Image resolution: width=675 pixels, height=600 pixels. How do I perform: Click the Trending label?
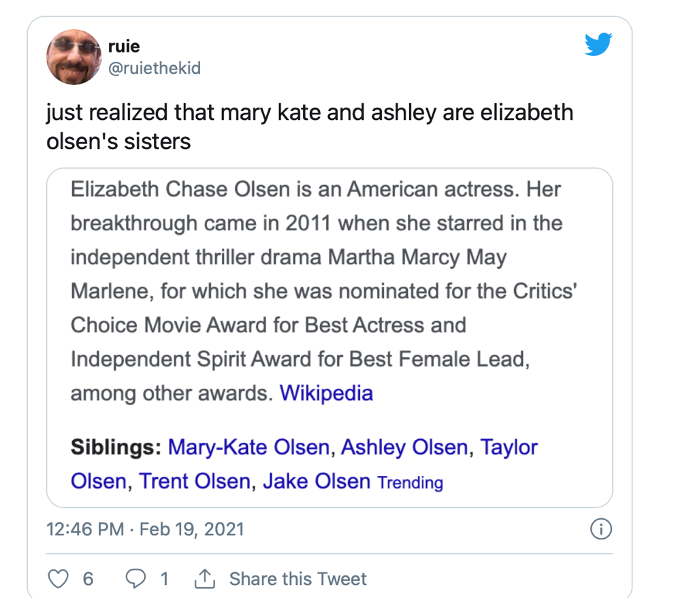410,483
